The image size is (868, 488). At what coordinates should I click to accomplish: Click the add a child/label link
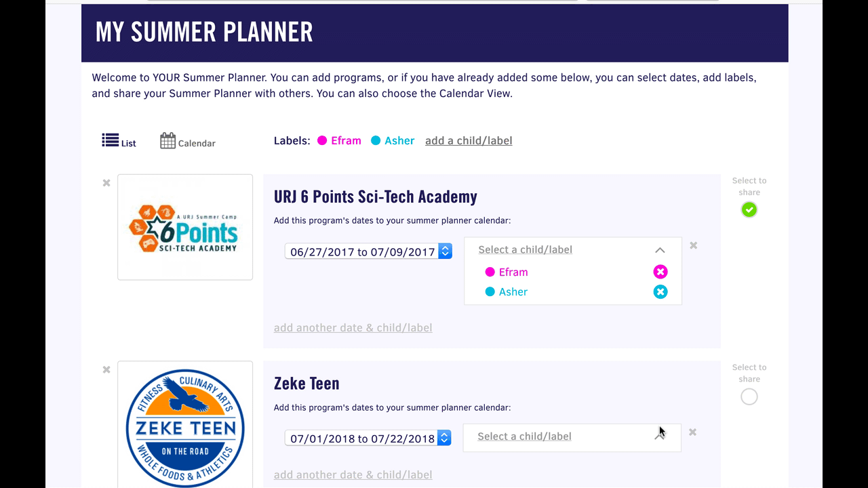click(469, 141)
